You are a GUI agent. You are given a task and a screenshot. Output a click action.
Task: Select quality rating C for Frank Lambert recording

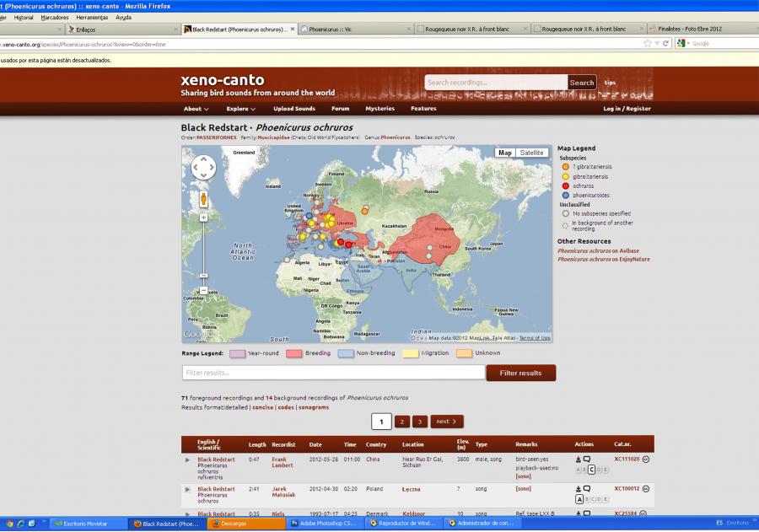click(591, 470)
